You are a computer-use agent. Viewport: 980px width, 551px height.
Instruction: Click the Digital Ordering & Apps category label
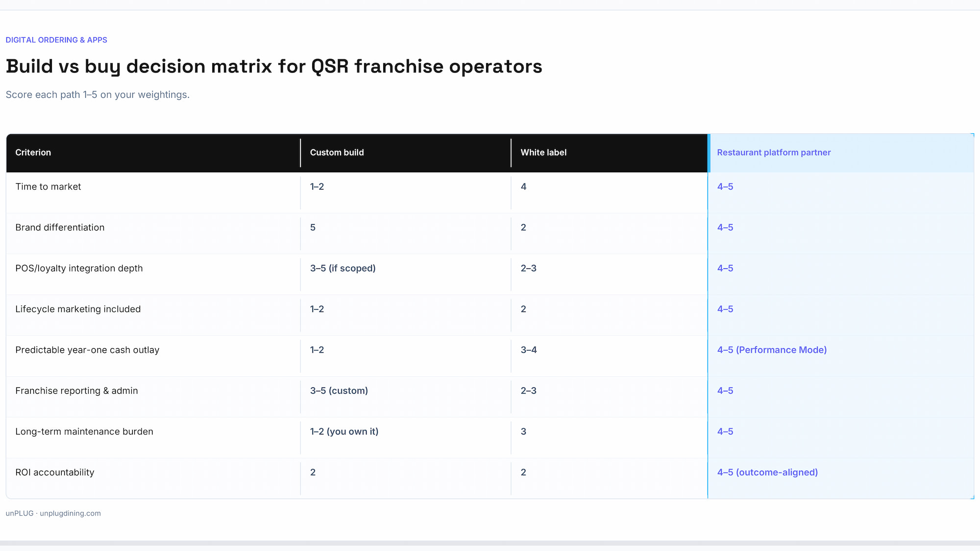click(x=56, y=40)
